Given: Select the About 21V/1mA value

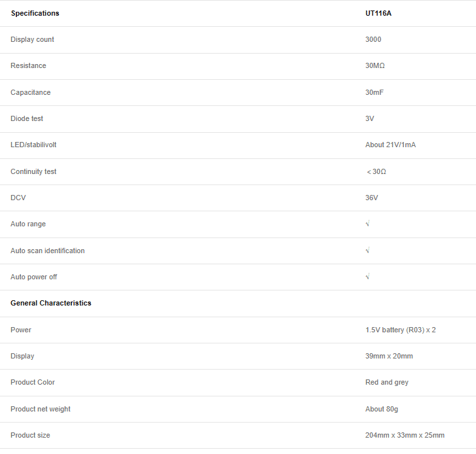Looking at the screenshot, I should click(390, 145).
